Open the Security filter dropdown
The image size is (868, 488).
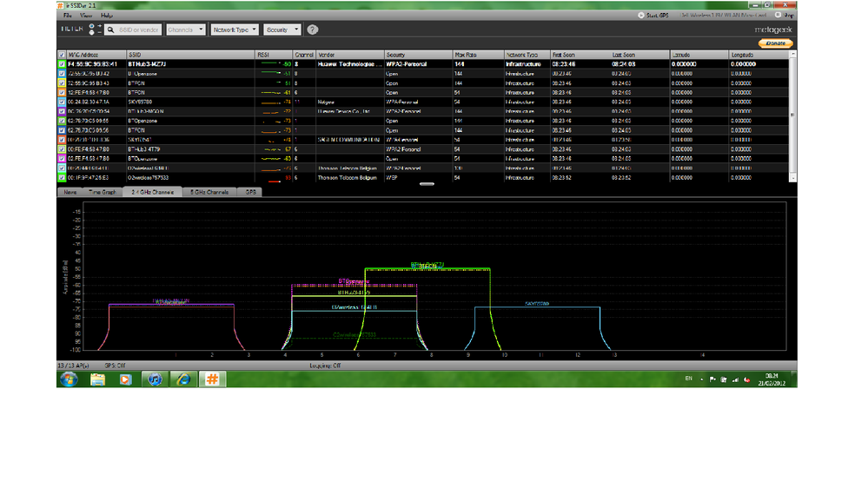tap(282, 30)
